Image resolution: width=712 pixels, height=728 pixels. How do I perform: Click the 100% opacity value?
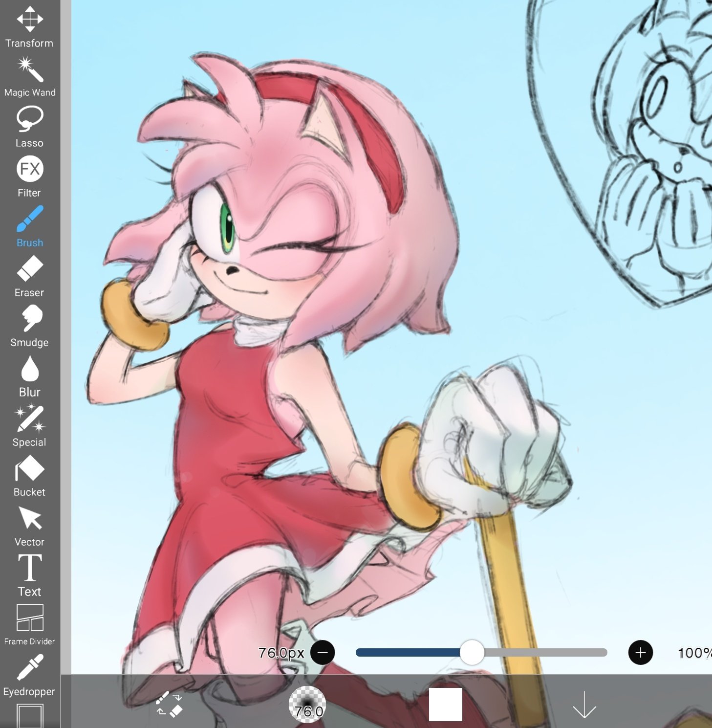click(x=694, y=653)
